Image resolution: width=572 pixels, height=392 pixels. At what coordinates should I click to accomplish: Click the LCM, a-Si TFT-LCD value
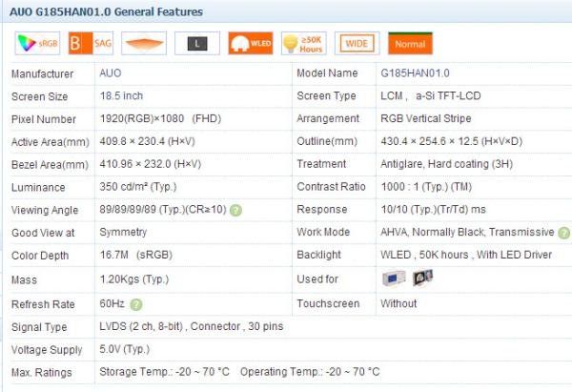point(431,96)
